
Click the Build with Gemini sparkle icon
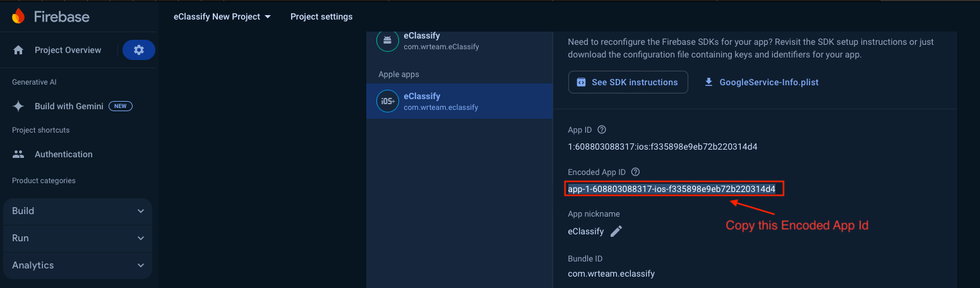tap(18, 106)
